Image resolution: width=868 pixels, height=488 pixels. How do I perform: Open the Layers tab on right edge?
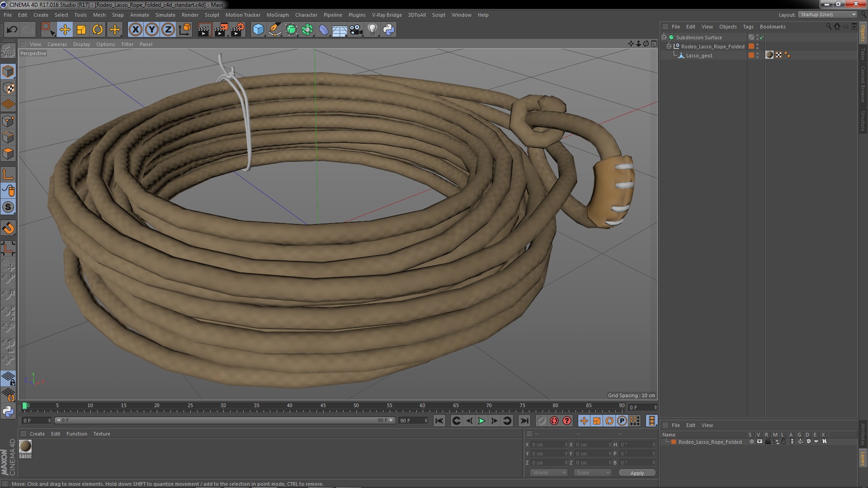(863, 459)
